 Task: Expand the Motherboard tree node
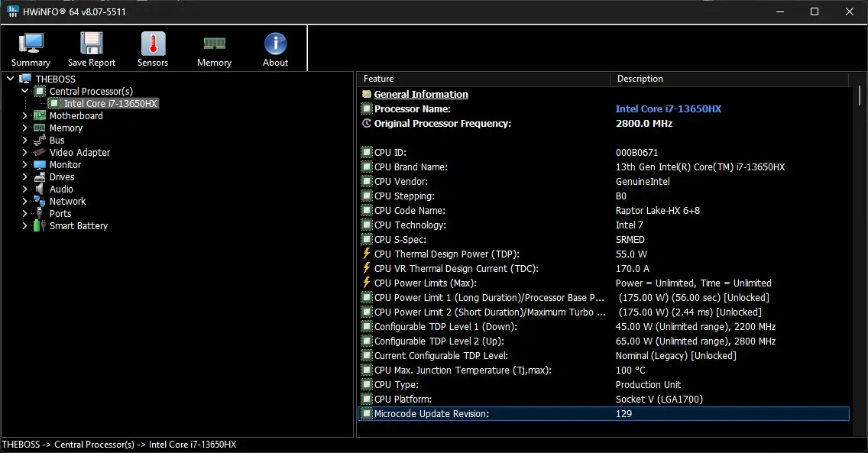(24, 115)
